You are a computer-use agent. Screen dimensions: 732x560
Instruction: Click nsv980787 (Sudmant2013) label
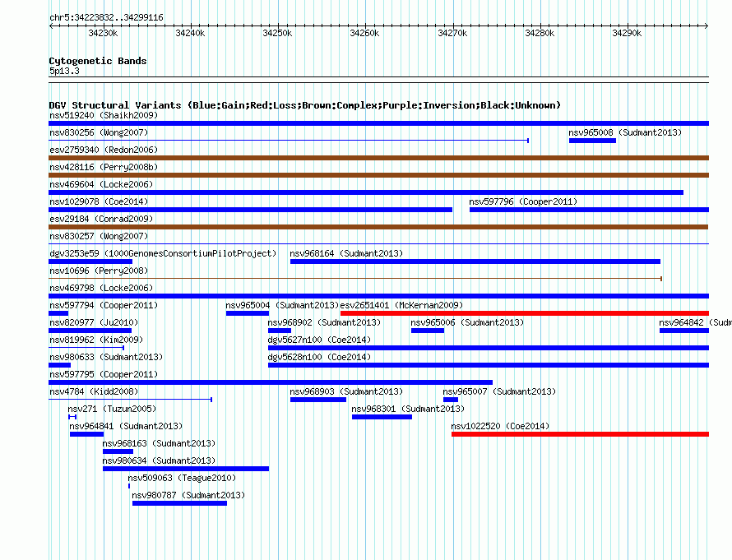point(188,495)
